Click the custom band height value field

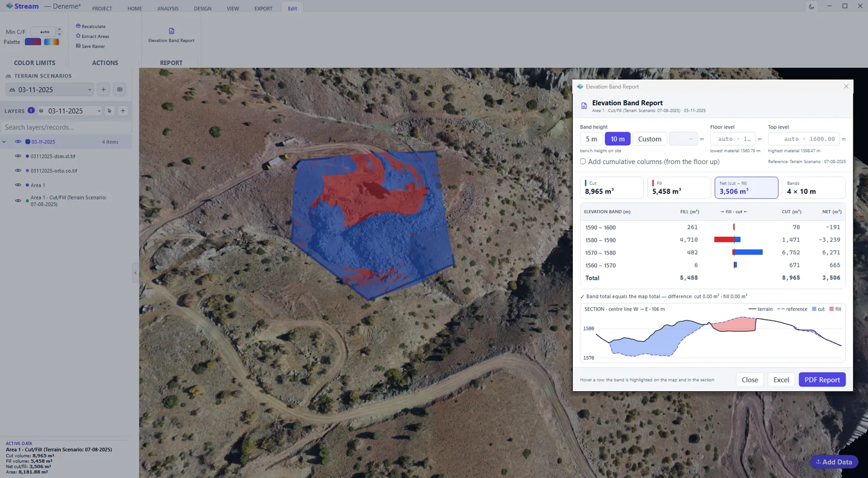tap(683, 139)
